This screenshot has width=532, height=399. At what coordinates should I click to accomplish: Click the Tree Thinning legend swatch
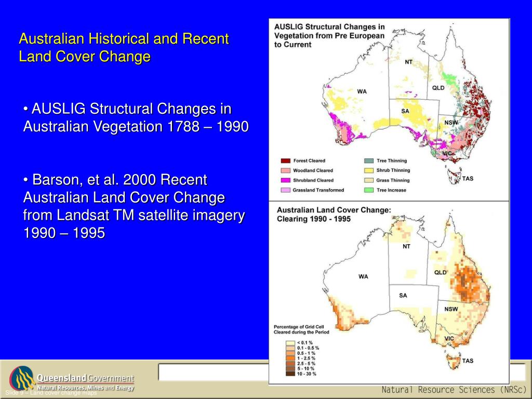point(369,161)
